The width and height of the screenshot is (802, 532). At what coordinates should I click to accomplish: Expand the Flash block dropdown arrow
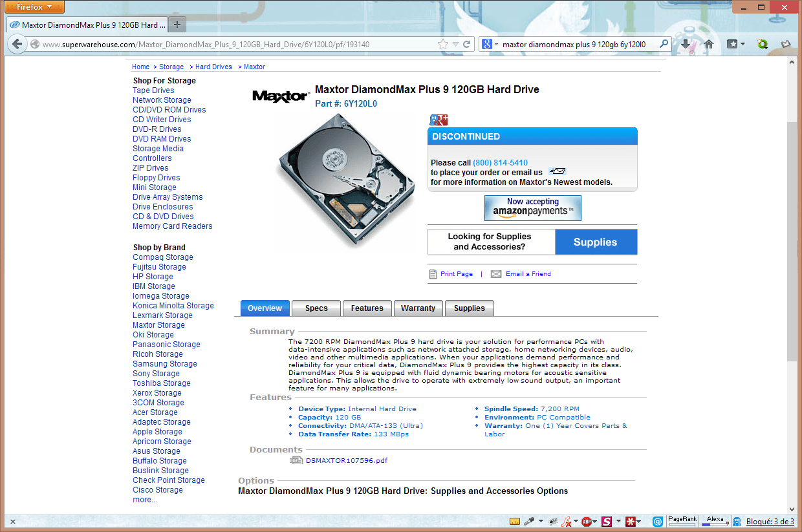coord(575,521)
